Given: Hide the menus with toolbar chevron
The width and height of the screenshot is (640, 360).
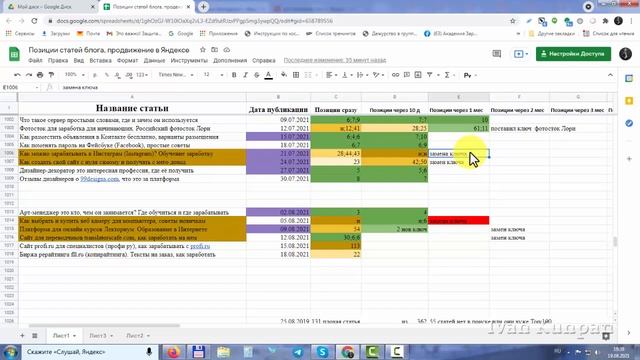Looking at the screenshot, I should [610, 75].
